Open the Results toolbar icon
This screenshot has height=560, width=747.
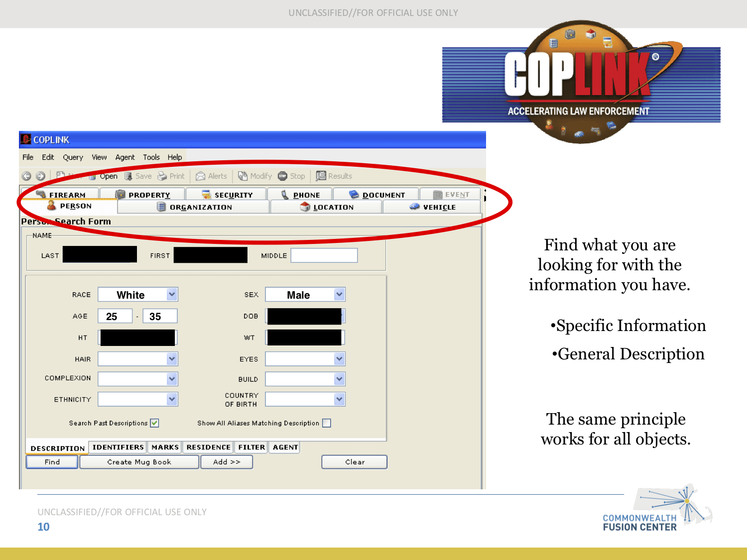coord(321,176)
